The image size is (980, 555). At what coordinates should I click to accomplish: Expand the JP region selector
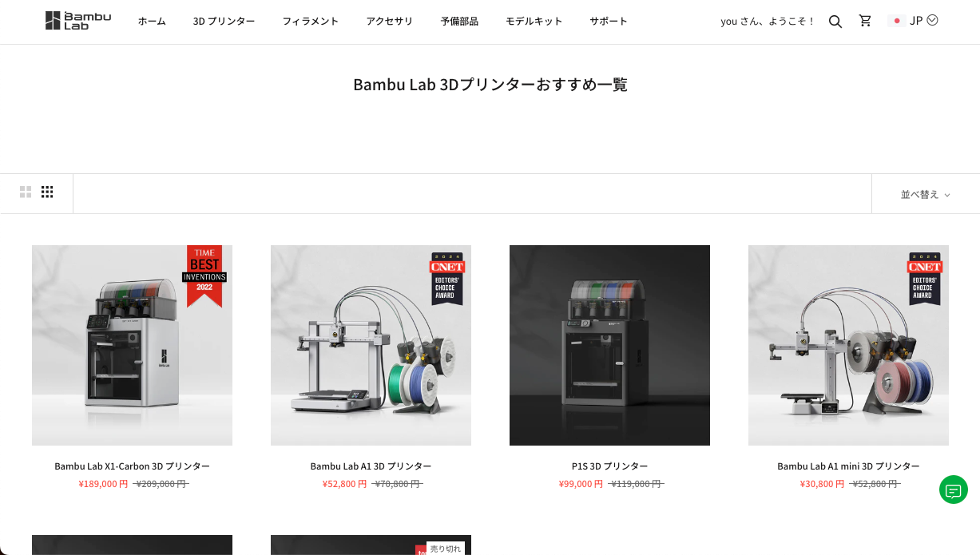tap(923, 21)
